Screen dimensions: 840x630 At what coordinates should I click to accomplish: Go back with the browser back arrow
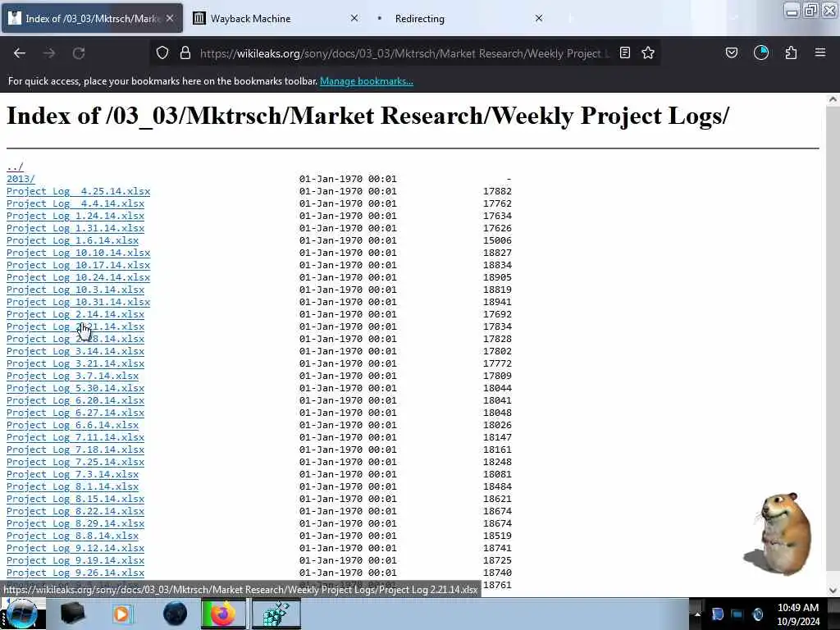tap(20, 53)
